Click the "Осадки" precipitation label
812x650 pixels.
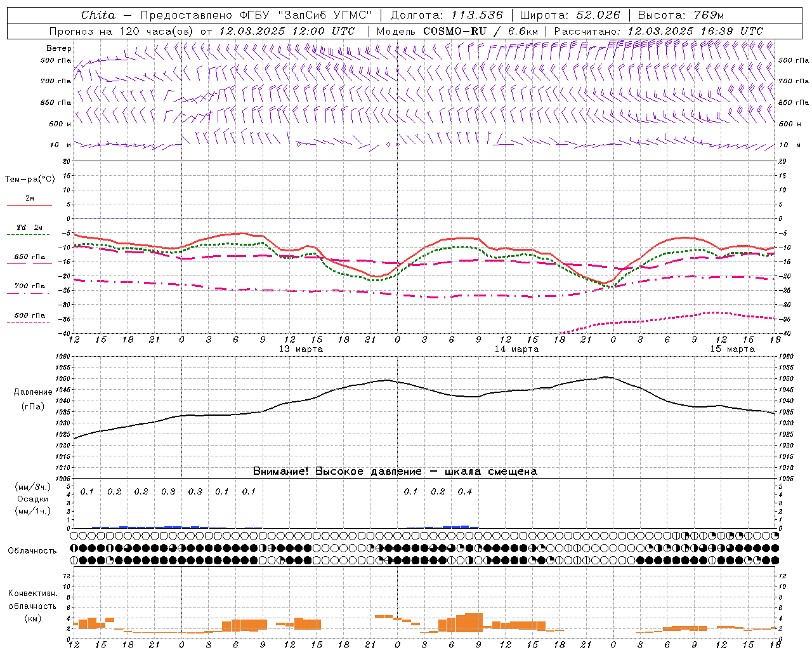tap(32, 499)
